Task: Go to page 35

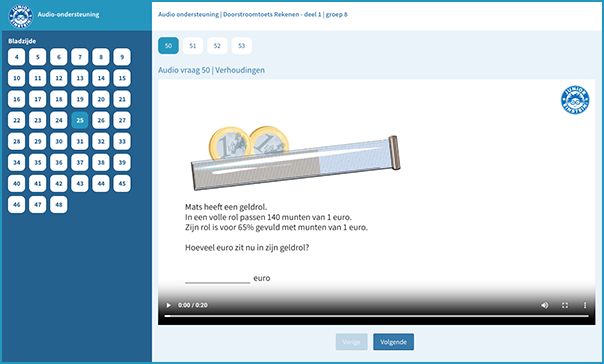Action: point(38,163)
